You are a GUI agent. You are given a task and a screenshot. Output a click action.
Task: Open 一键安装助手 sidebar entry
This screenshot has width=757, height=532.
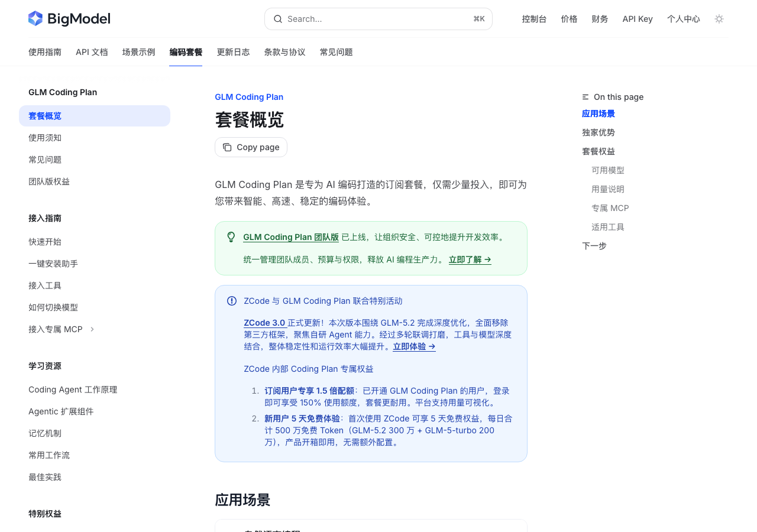click(95, 264)
